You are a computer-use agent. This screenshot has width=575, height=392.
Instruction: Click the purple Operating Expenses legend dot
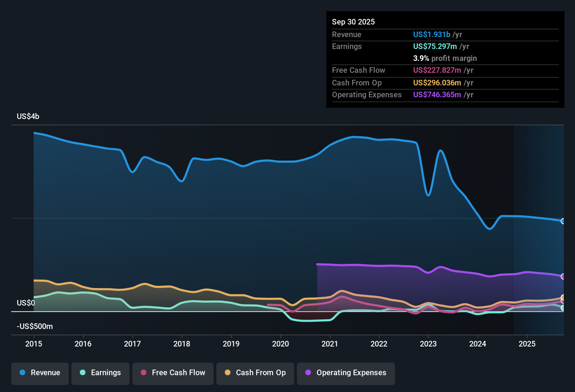(308, 372)
